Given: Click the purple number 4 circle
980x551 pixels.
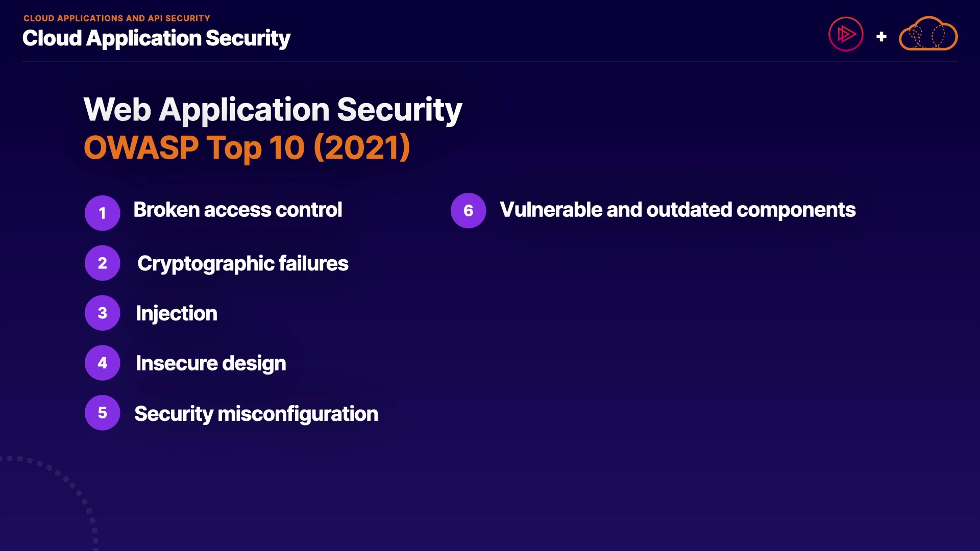Looking at the screenshot, I should [x=103, y=363].
